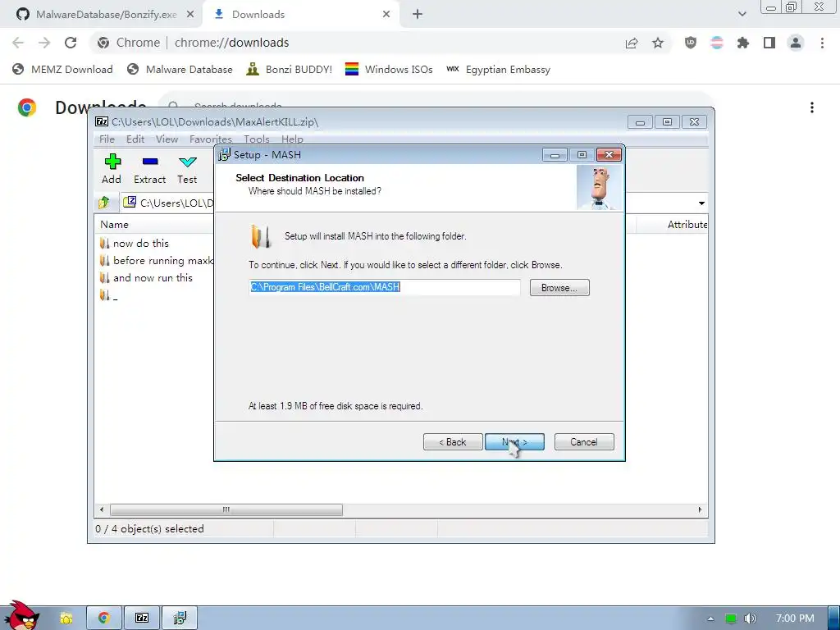The image size is (840, 630).
Task: Open MEMZ Download bookmark
Action: pyautogui.click(x=62, y=69)
